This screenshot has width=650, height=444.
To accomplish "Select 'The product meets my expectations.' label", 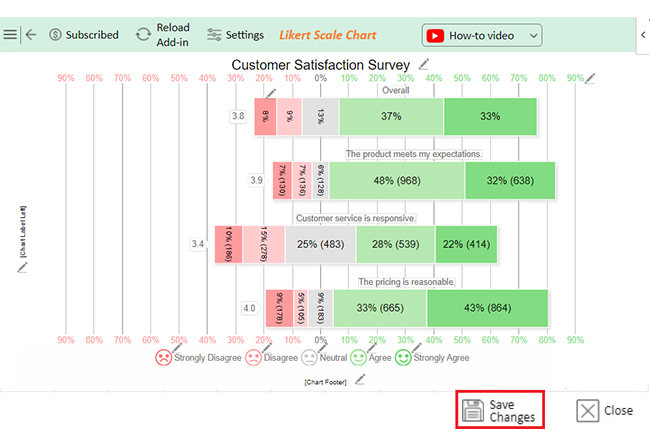I will (414, 154).
